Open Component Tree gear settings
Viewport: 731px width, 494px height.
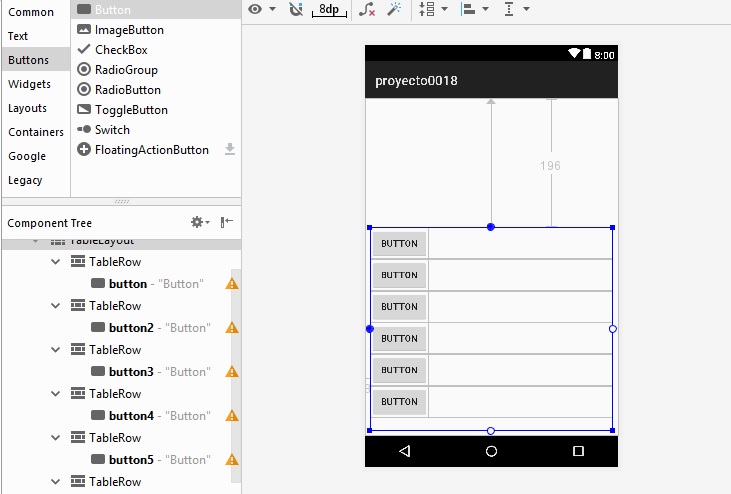199,222
